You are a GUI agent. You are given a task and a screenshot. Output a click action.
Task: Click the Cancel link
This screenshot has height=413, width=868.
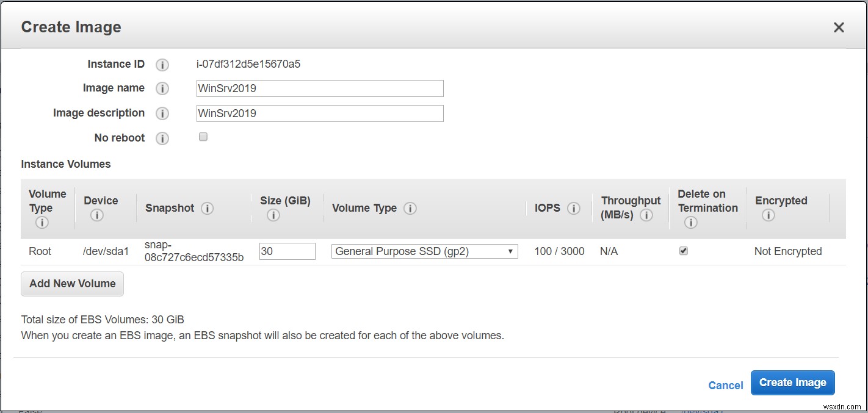coord(725,385)
